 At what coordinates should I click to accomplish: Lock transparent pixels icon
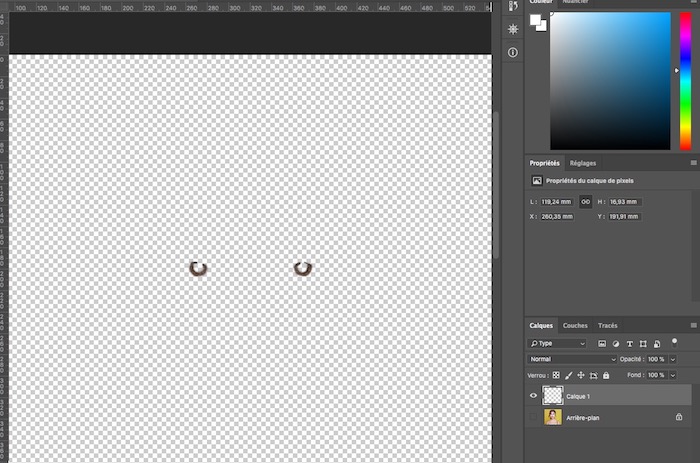click(x=556, y=375)
